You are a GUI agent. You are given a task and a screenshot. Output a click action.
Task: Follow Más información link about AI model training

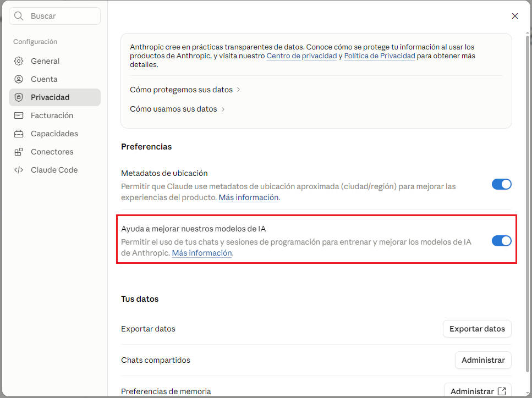(202, 253)
